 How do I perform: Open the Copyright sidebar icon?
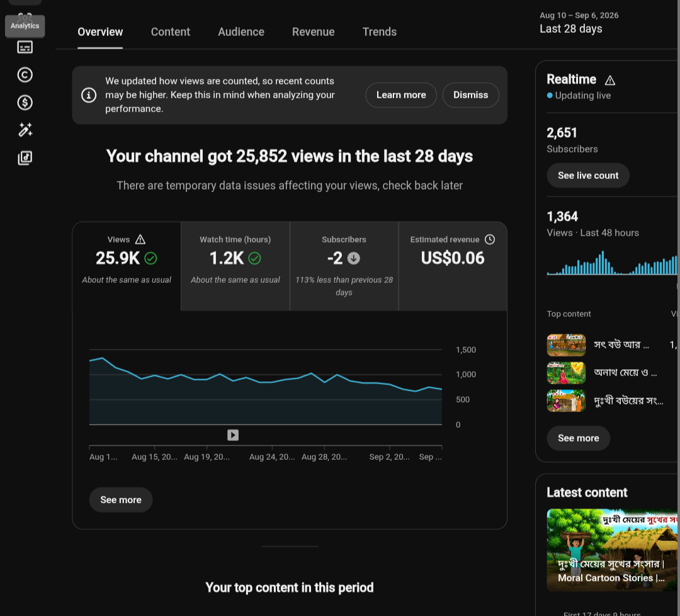[x=25, y=74]
